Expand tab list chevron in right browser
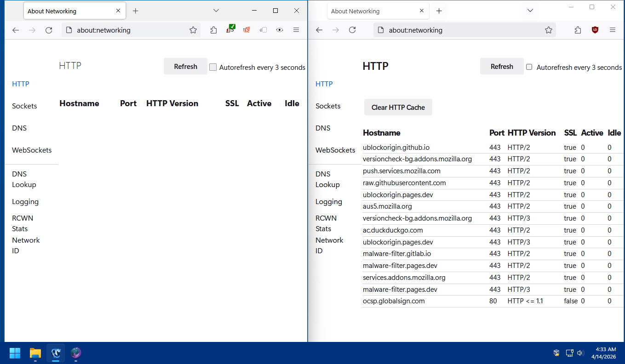The height and width of the screenshot is (364, 625). coord(530,11)
